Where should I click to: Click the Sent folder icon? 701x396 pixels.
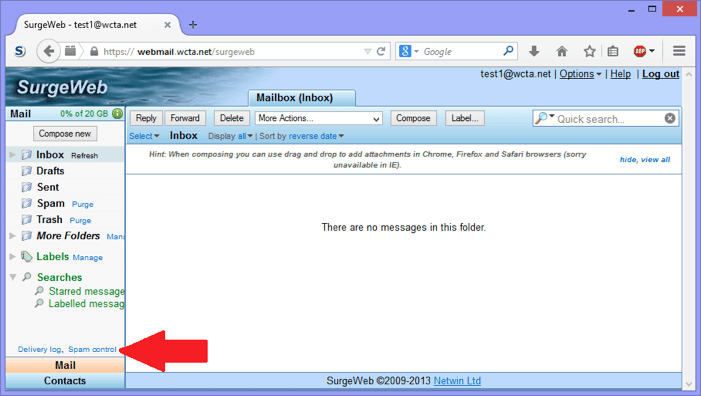27,187
